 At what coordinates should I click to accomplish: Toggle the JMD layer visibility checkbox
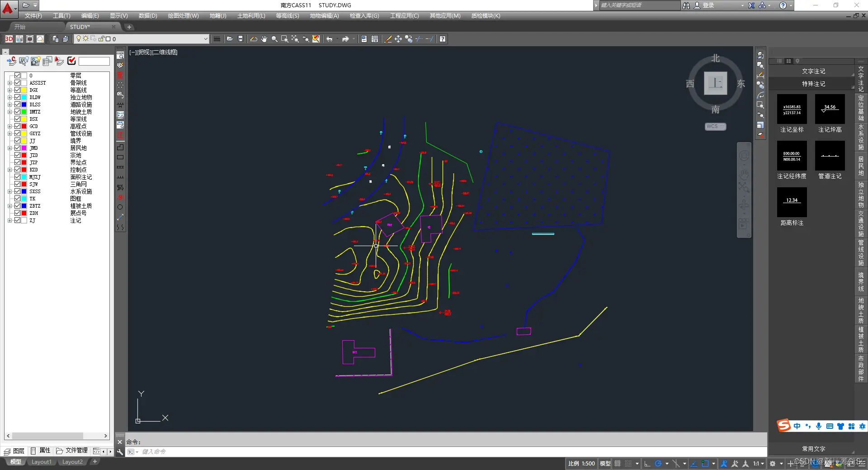pos(17,148)
